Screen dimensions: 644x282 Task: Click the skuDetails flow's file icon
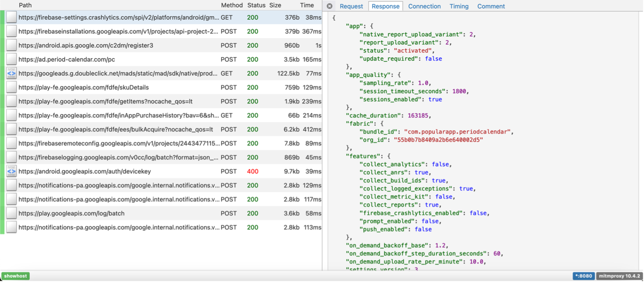tap(11, 87)
